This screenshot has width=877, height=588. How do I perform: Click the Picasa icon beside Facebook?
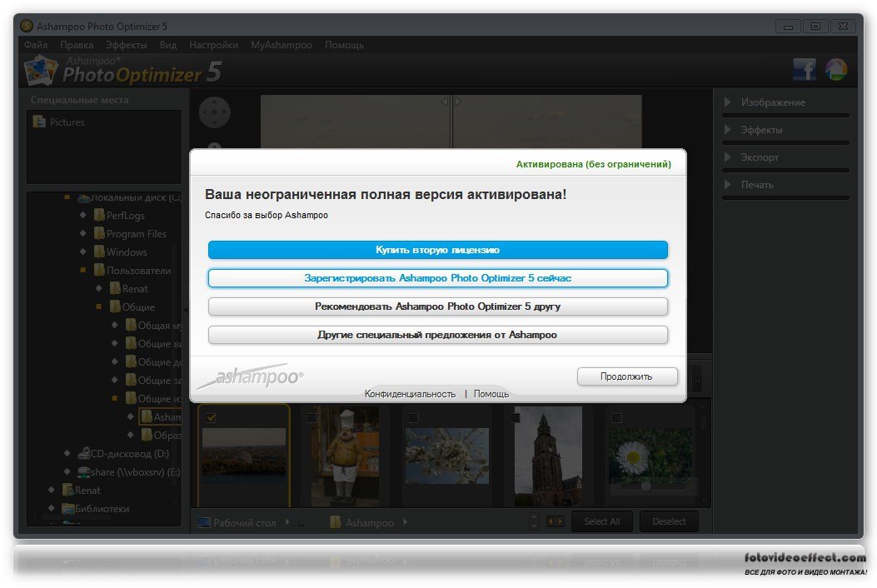click(x=836, y=69)
